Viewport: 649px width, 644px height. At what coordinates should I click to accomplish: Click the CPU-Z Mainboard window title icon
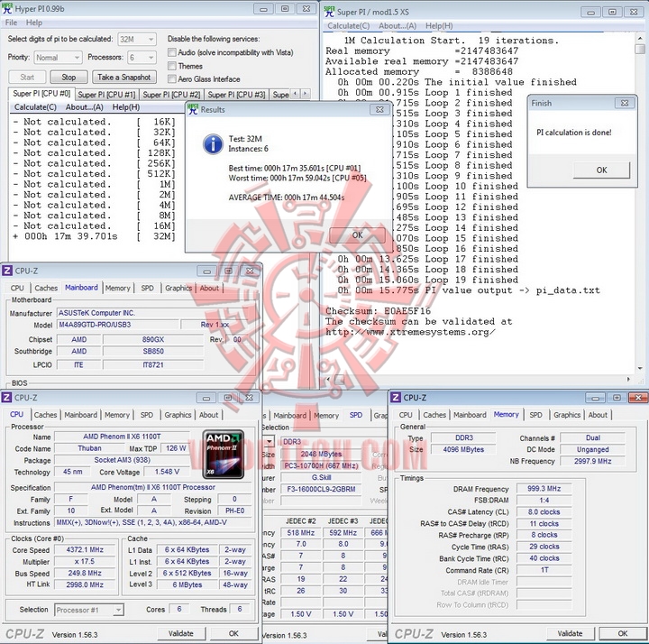coord(7,271)
